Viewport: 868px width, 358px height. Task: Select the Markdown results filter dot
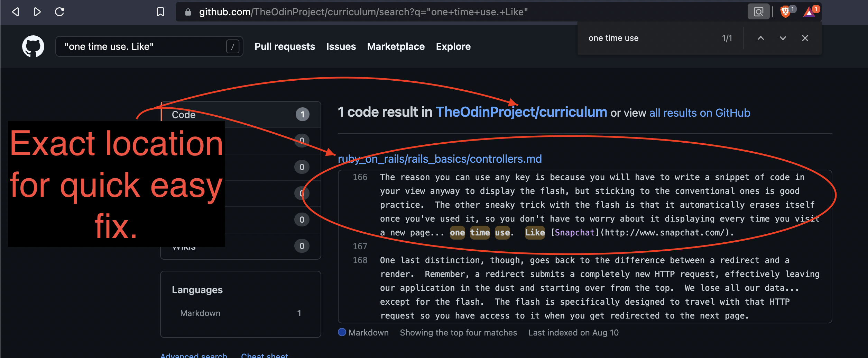click(x=342, y=332)
